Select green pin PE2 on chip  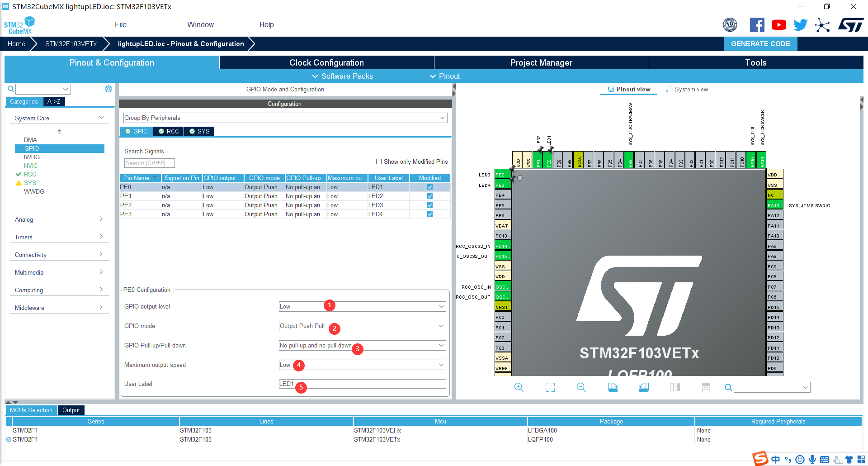(503, 175)
